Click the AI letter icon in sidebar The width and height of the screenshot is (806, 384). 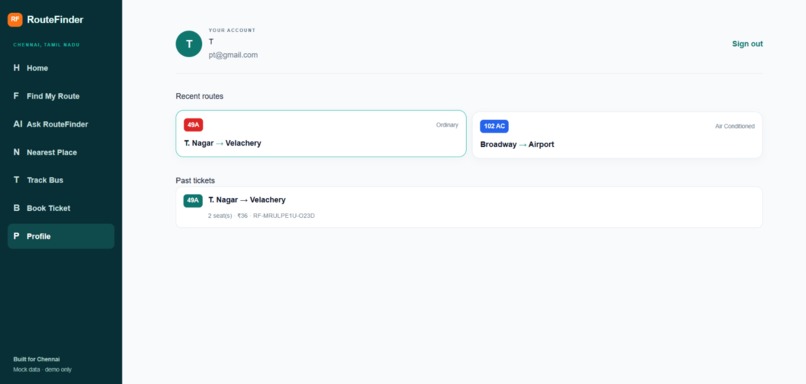[17, 124]
